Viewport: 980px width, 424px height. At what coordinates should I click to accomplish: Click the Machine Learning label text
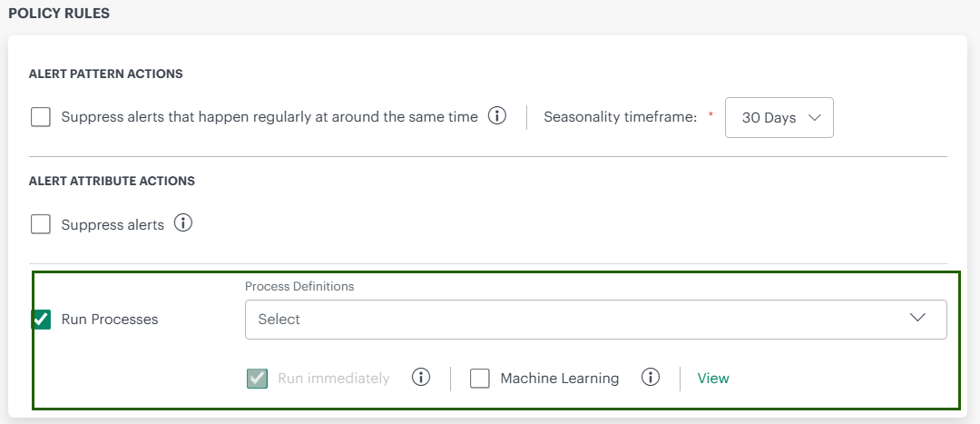tap(559, 379)
